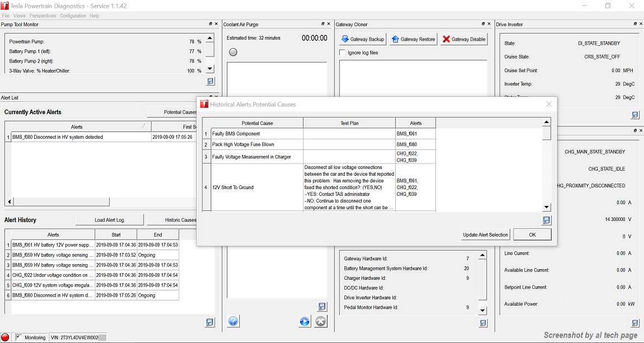
Task: Save Pump Tool Monitor data icon
Action: (x=210, y=81)
